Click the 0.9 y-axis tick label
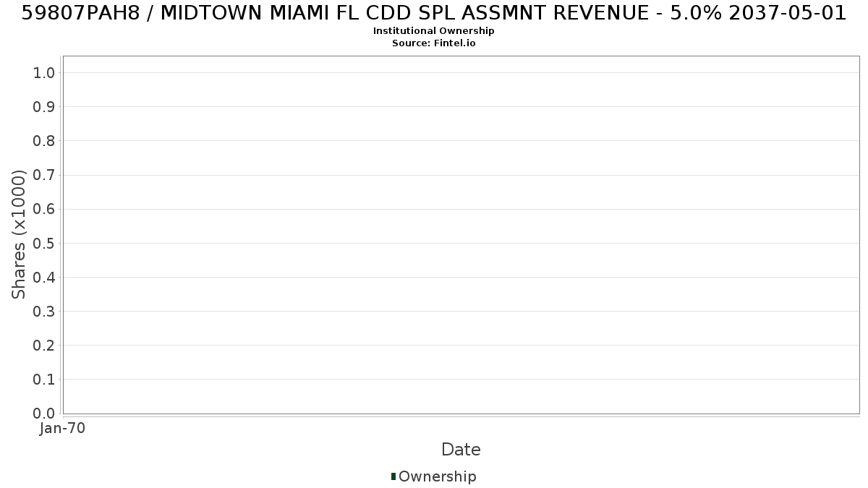Image resolution: width=868 pixels, height=488 pixels. pos(44,106)
